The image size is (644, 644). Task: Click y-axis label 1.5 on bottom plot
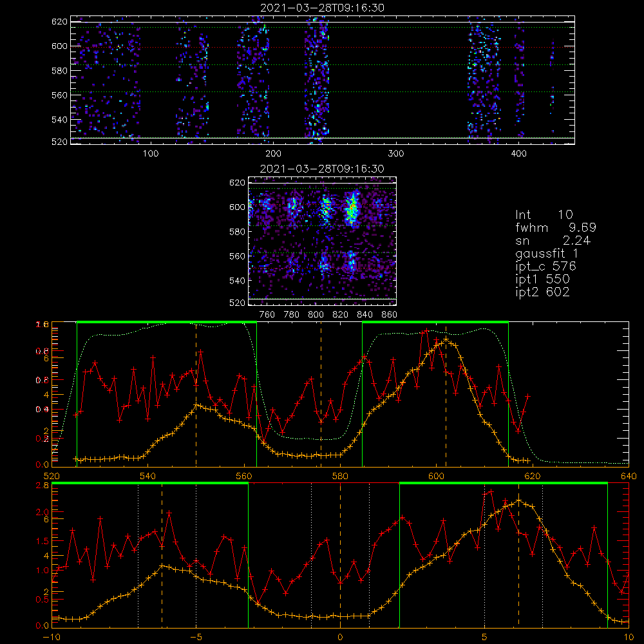(x=43, y=541)
